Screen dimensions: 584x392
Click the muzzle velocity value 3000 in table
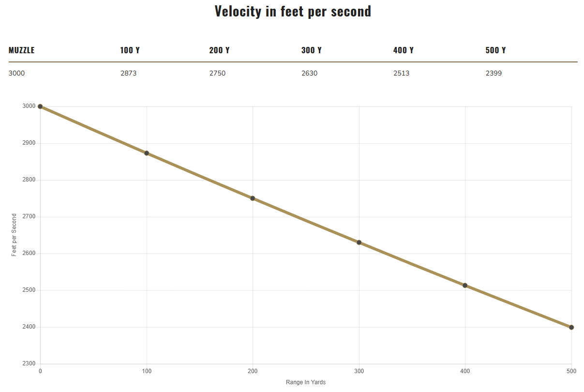click(x=17, y=74)
